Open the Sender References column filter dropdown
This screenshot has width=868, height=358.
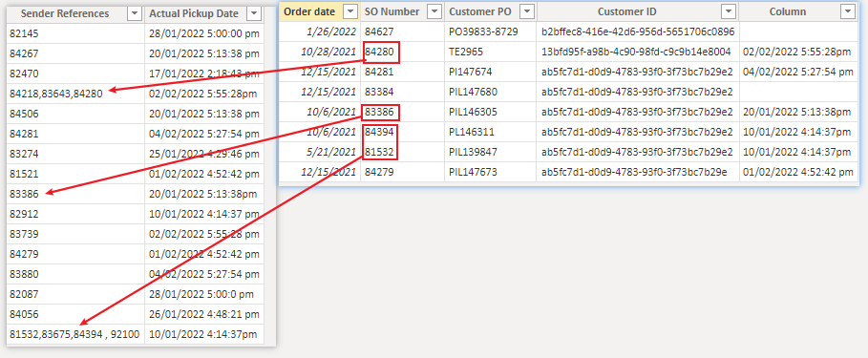135,13
